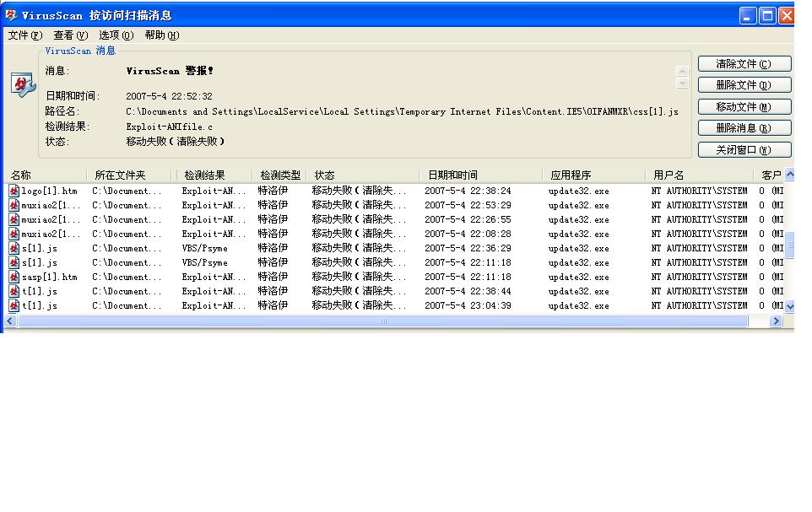Click the 关闭窗口(W) button
The width and height of the screenshot is (812, 512).
tap(744, 149)
